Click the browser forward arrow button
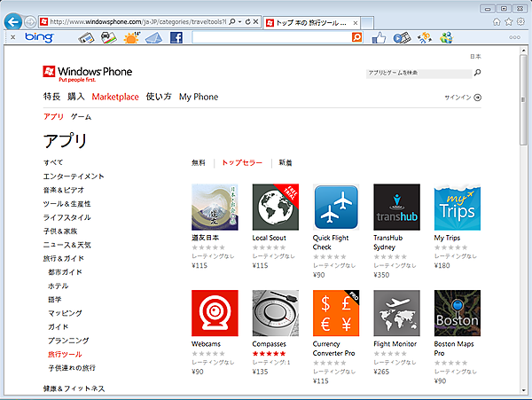 [x=30, y=22]
